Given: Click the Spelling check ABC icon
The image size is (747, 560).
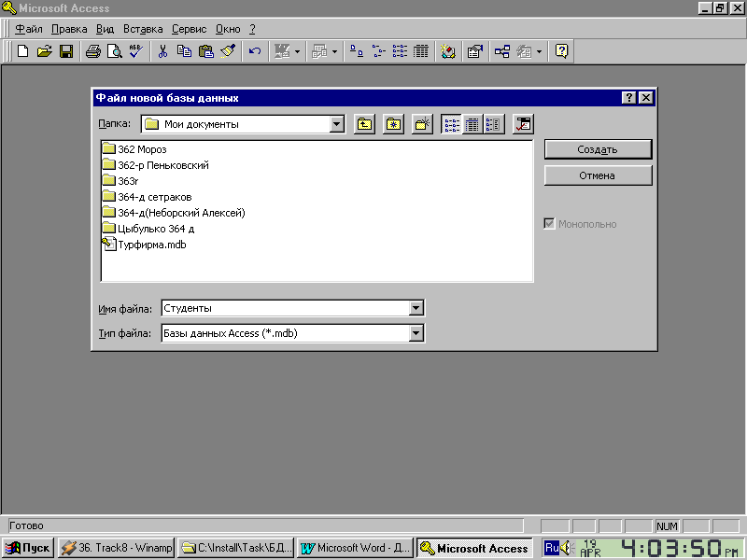Looking at the screenshot, I should click(136, 51).
